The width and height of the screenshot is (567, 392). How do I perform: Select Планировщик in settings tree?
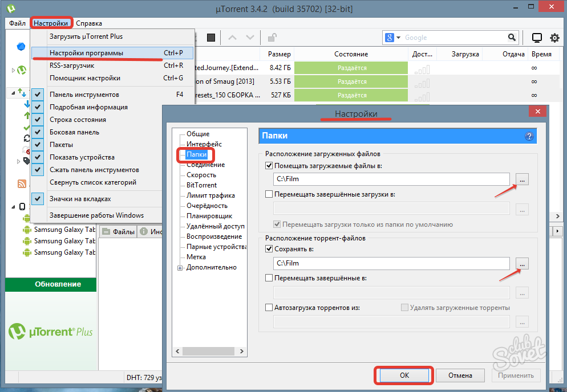click(x=209, y=216)
